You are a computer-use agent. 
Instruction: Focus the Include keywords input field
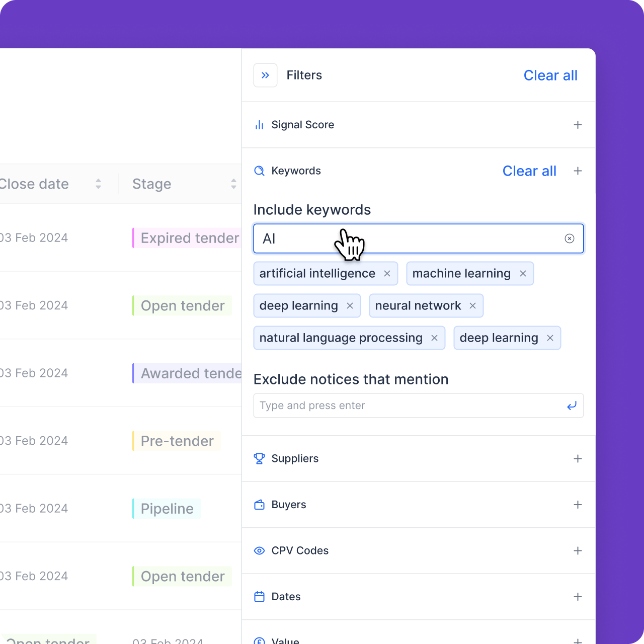point(419,238)
